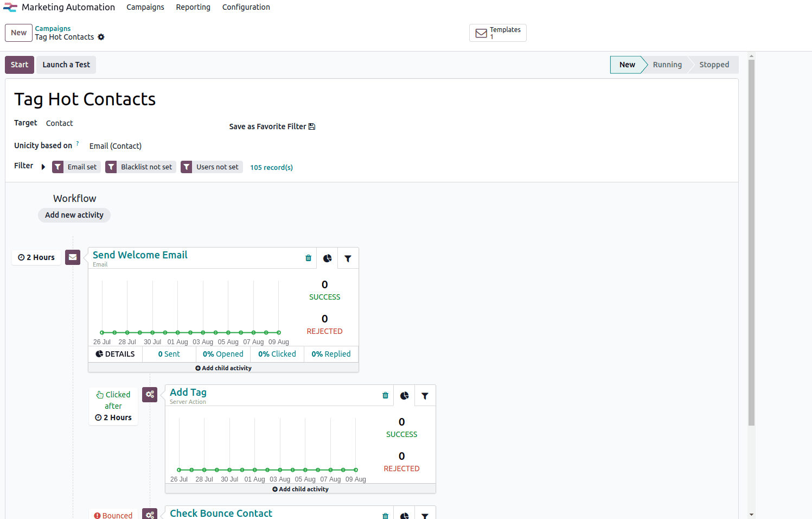Show the funnel filter tab on Check Bounce Contact
The height and width of the screenshot is (519, 812).
point(425,516)
